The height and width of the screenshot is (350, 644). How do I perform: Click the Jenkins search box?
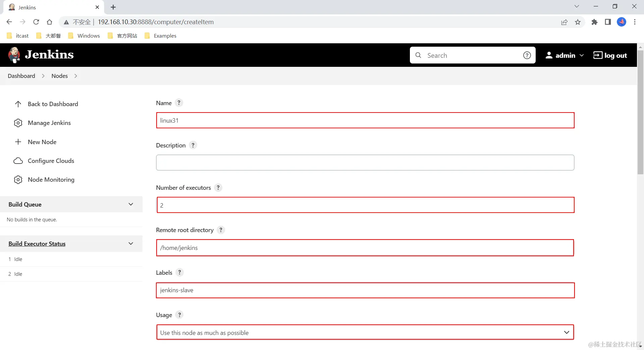(473, 55)
